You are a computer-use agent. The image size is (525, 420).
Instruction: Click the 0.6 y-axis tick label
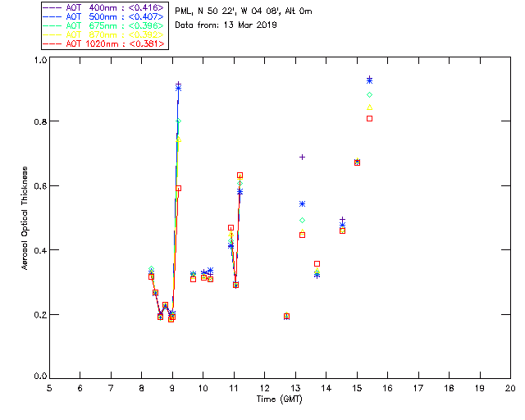(40, 186)
